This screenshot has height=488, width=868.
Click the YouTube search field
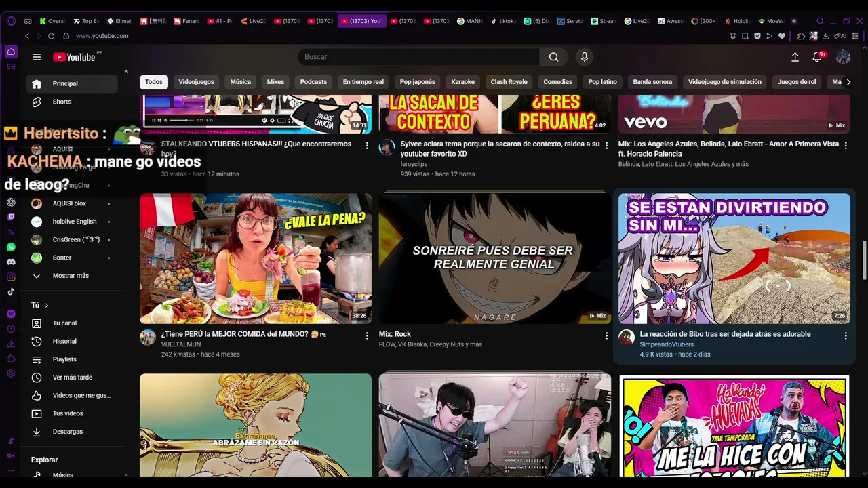click(x=418, y=57)
